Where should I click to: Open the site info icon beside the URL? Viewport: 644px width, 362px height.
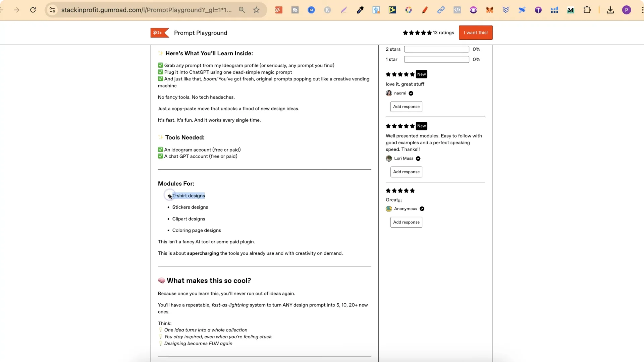click(52, 10)
